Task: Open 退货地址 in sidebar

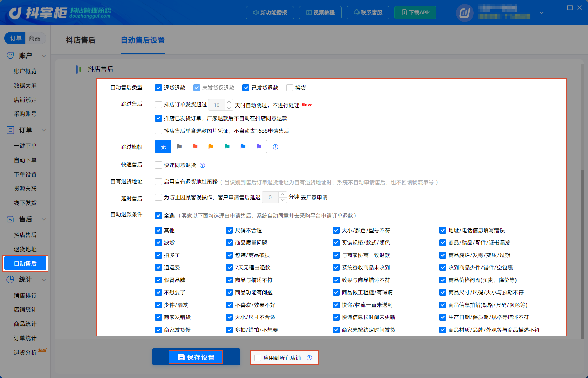Action: (x=25, y=249)
